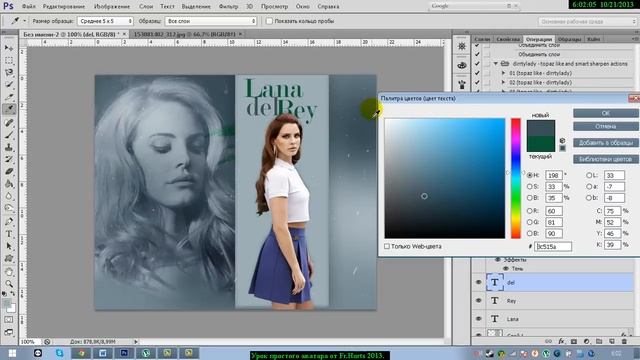This screenshot has width=640, height=360.
Task: Click the add layer mask icon
Action: coord(574,341)
